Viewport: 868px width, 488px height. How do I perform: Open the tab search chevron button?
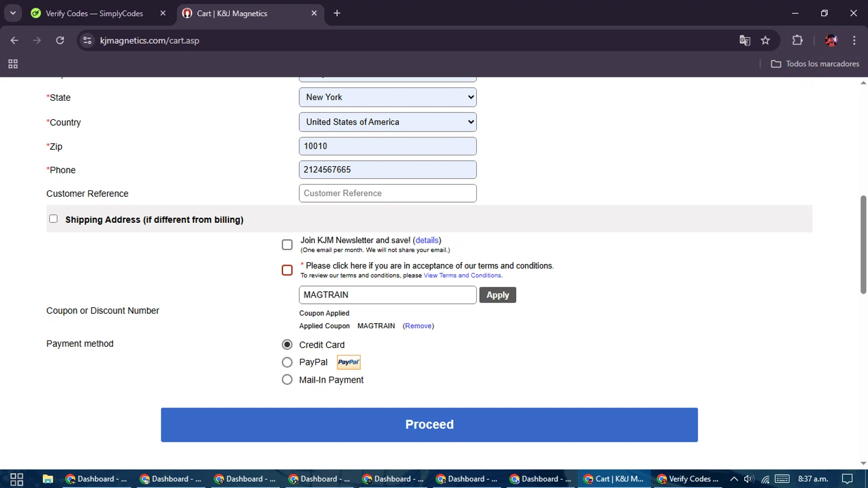[13, 13]
